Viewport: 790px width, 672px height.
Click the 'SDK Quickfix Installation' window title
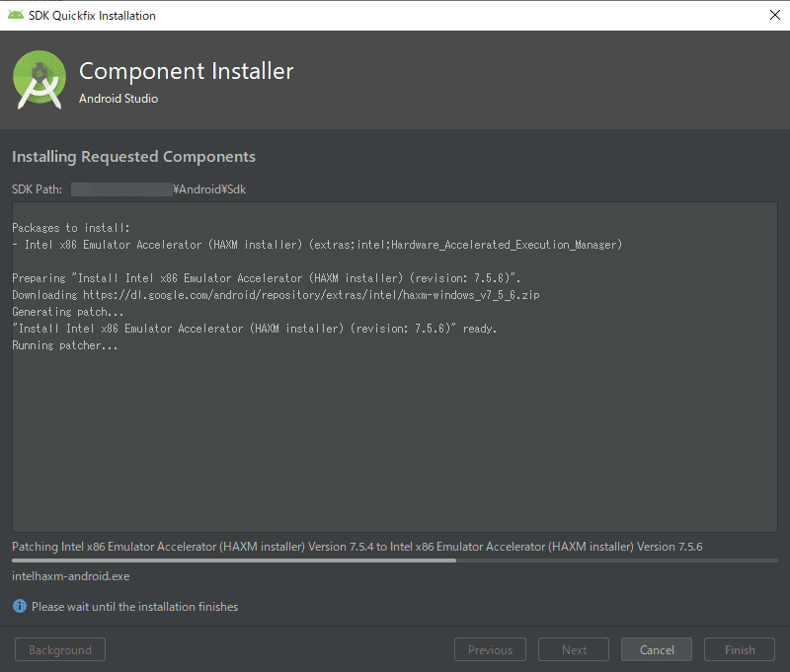tap(92, 16)
